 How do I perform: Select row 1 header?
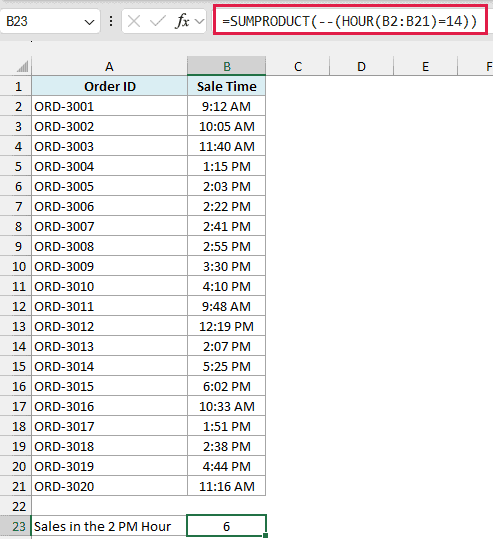16,86
